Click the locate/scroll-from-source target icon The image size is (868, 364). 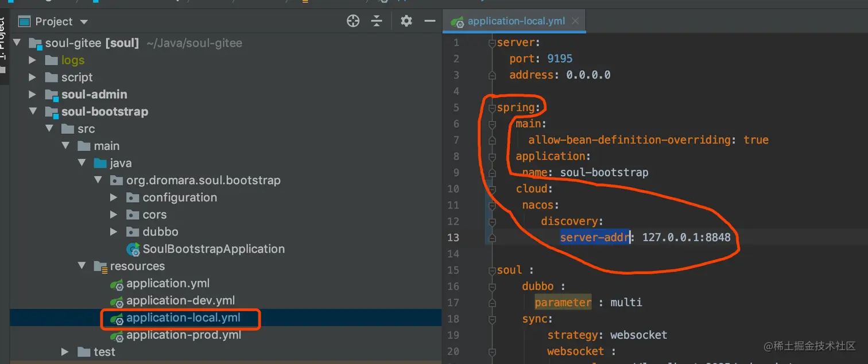click(353, 21)
